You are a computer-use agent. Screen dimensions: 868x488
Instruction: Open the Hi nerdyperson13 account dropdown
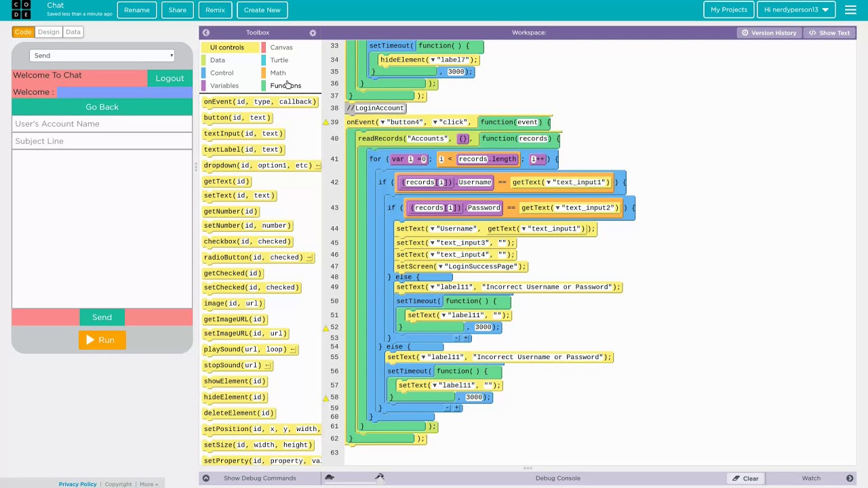(796, 9)
